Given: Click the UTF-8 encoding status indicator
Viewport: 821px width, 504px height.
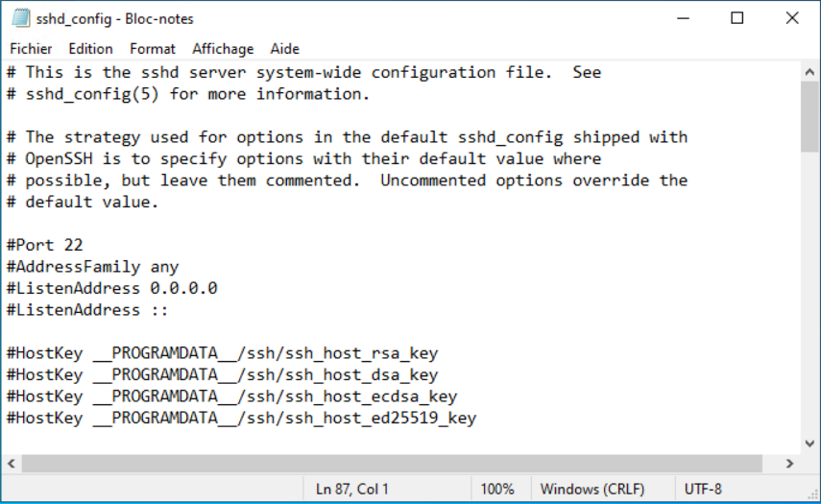Looking at the screenshot, I should pos(703,489).
